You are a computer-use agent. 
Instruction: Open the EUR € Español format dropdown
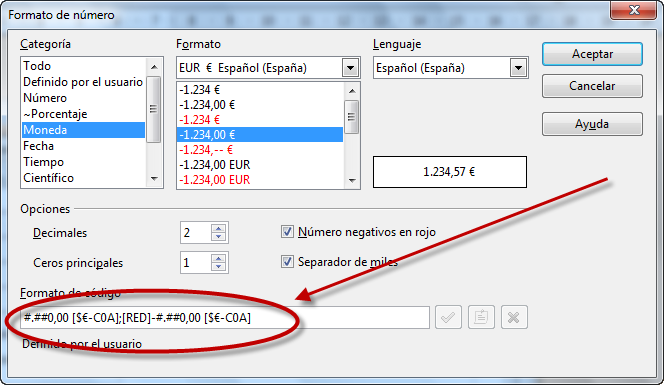350,68
